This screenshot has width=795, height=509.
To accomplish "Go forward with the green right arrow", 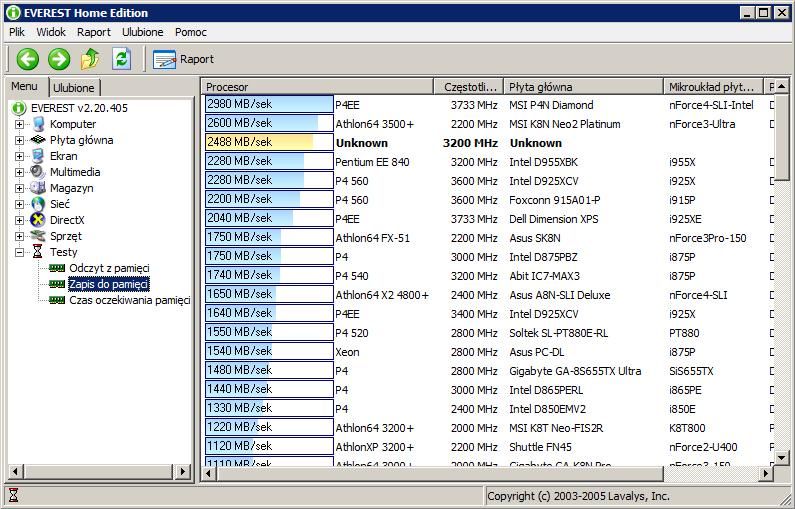I will click(x=59, y=59).
